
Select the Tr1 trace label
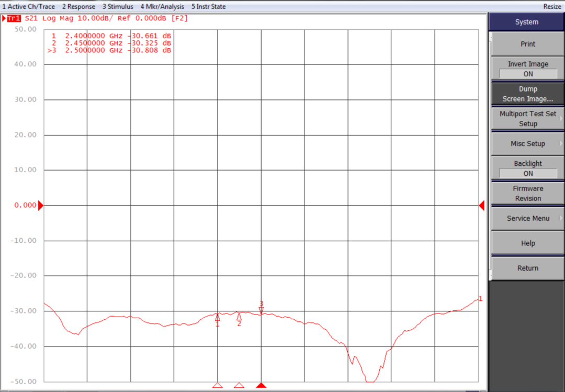pos(14,18)
